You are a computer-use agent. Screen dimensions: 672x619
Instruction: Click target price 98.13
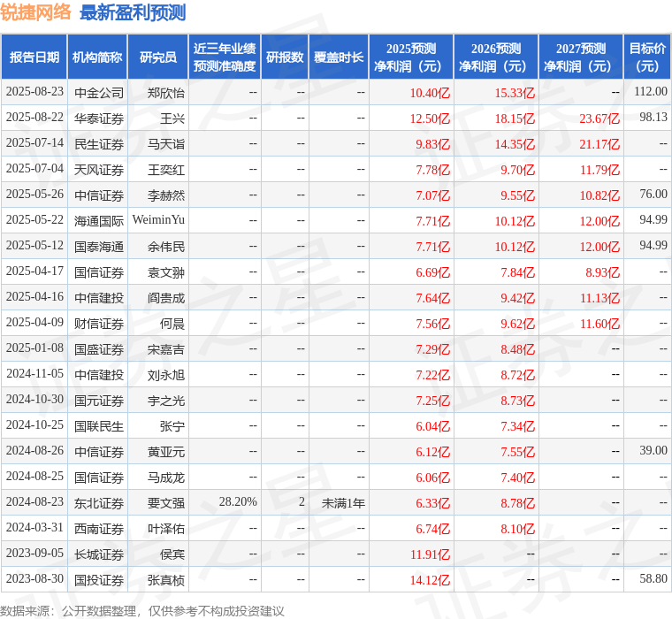[653, 117]
